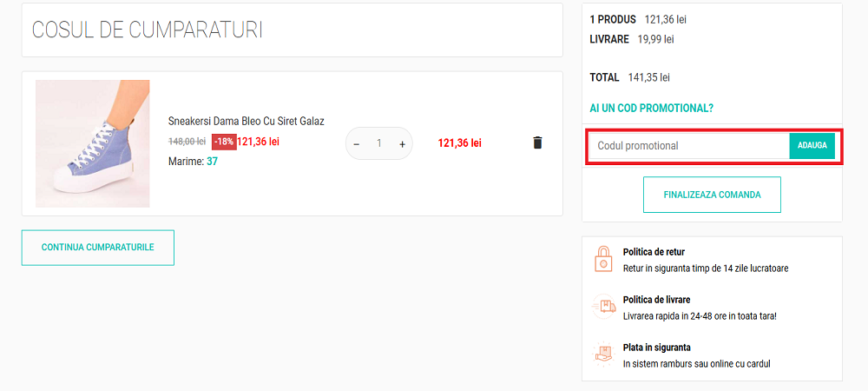The width and height of the screenshot is (868, 391).
Task: Click the return policy padlock icon
Action: pyautogui.click(x=602, y=259)
